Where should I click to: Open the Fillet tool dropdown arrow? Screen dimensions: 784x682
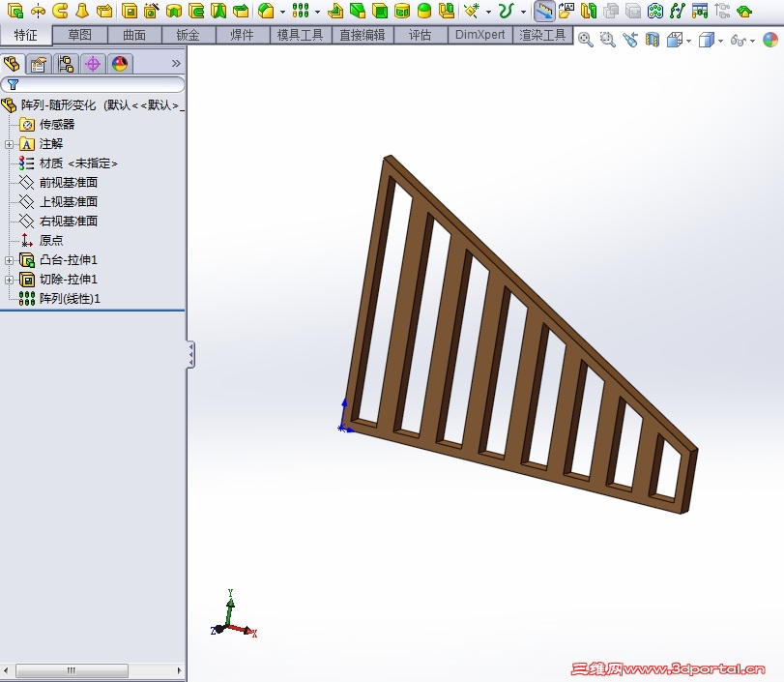click(x=282, y=12)
